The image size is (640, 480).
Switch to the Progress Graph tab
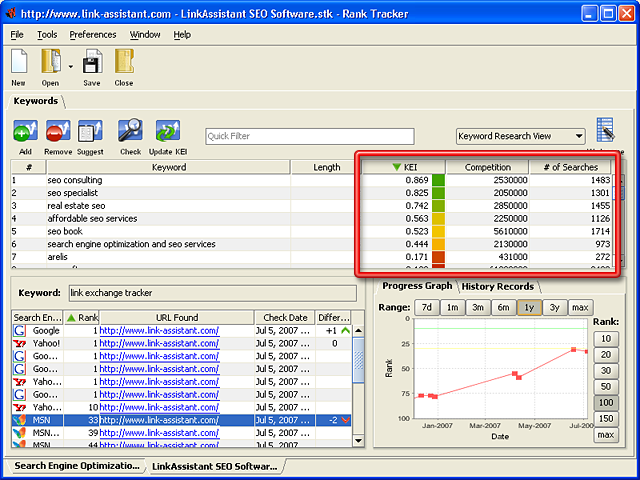417,286
